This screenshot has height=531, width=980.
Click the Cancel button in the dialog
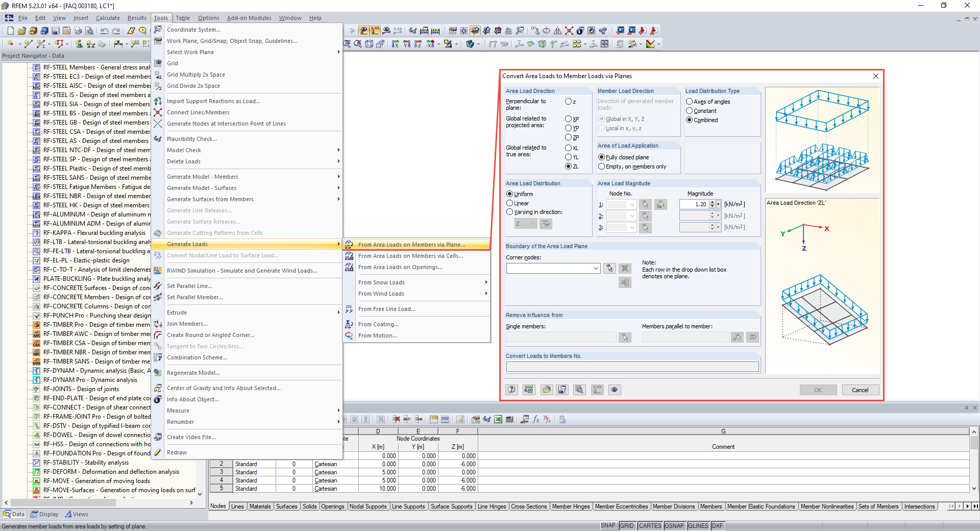(x=861, y=390)
